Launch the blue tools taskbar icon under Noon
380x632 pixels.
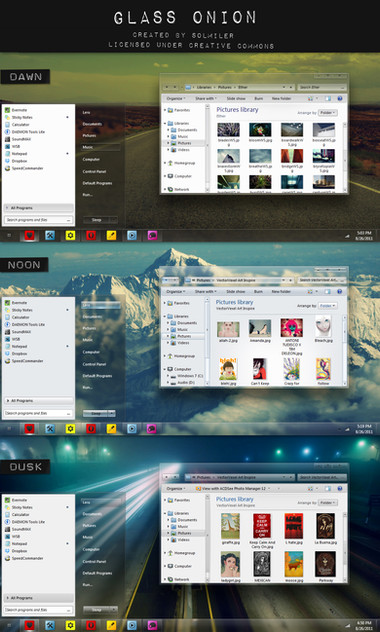pyautogui.click(x=50, y=428)
